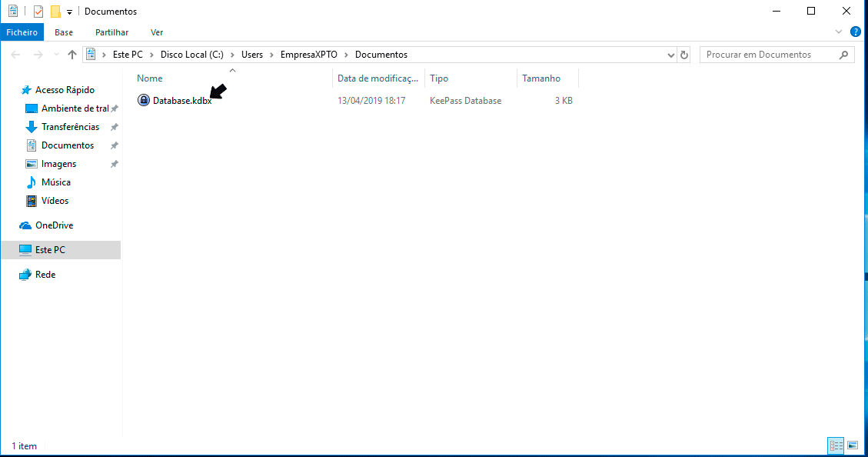Viewport: 868px width, 457px height.
Task: Open Música in navigation pane
Action: [x=56, y=182]
